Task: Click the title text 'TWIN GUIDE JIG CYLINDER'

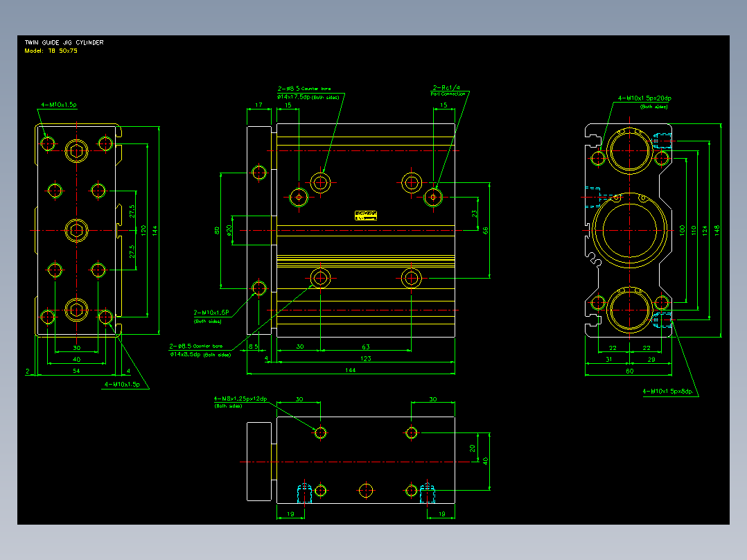Action: (x=64, y=42)
